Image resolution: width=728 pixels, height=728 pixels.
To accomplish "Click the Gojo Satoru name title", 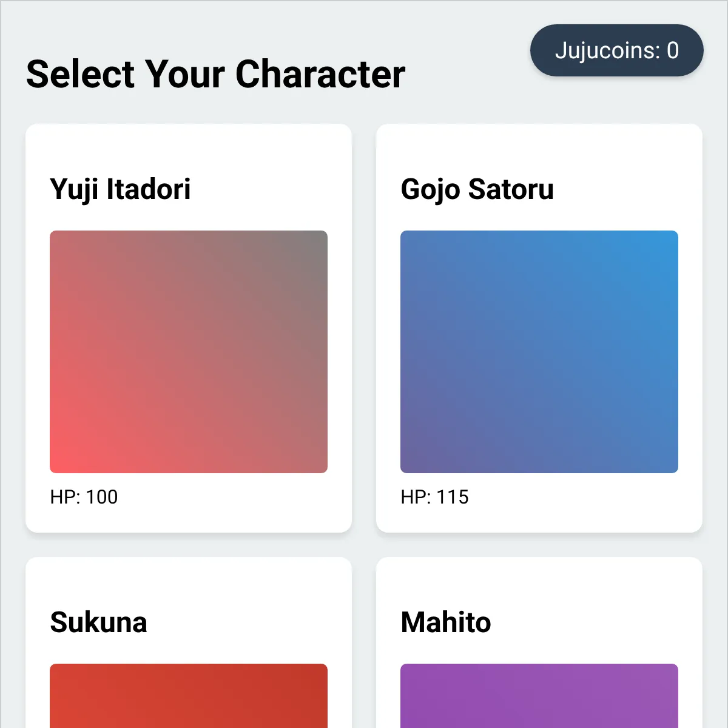I will tap(477, 189).
